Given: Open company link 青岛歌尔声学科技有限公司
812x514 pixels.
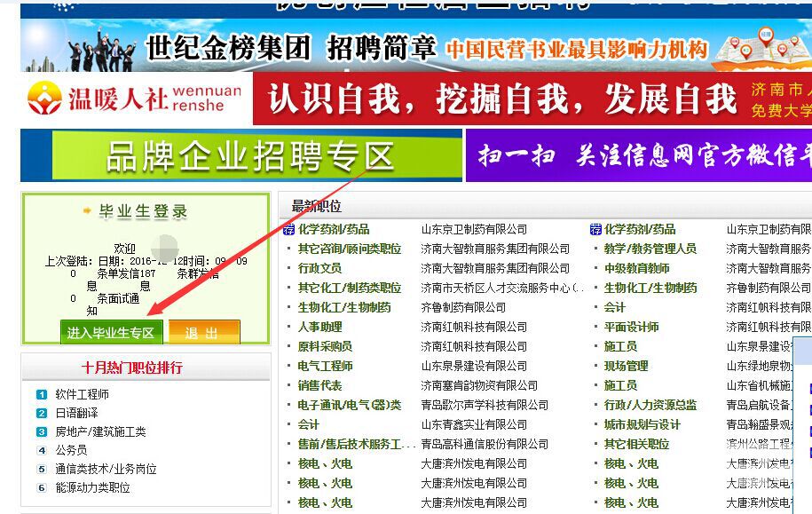Looking at the screenshot, I should click(x=485, y=405).
